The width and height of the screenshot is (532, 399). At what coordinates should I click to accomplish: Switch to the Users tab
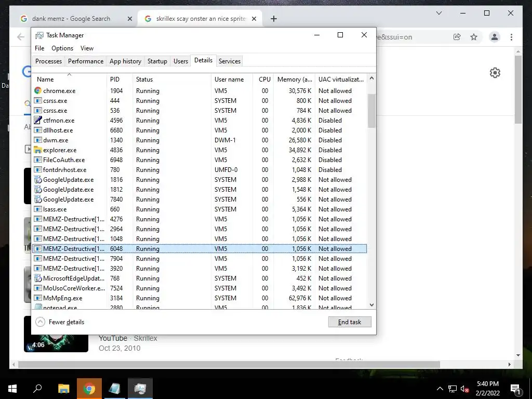click(x=180, y=61)
